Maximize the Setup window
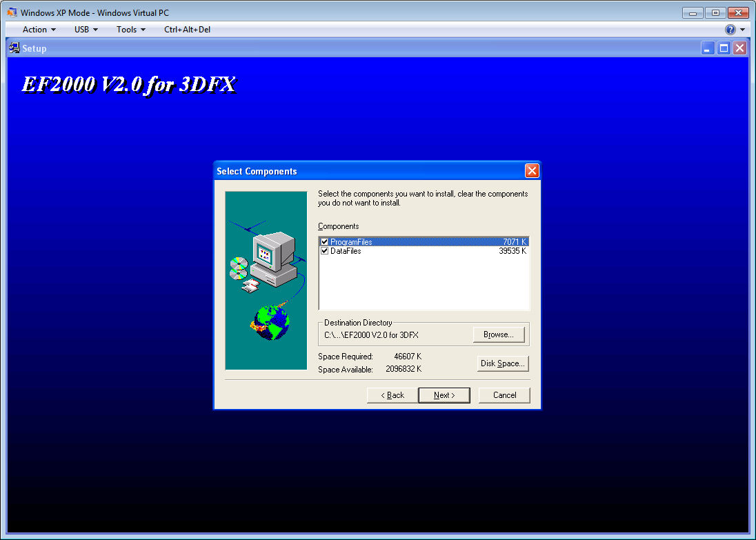The image size is (756, 540). 724,48
